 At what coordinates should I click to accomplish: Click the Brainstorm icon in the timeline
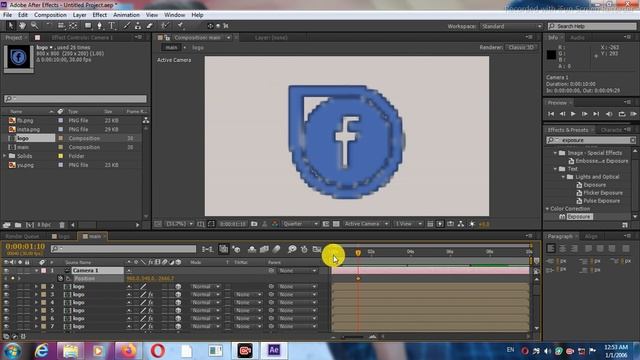292,249
